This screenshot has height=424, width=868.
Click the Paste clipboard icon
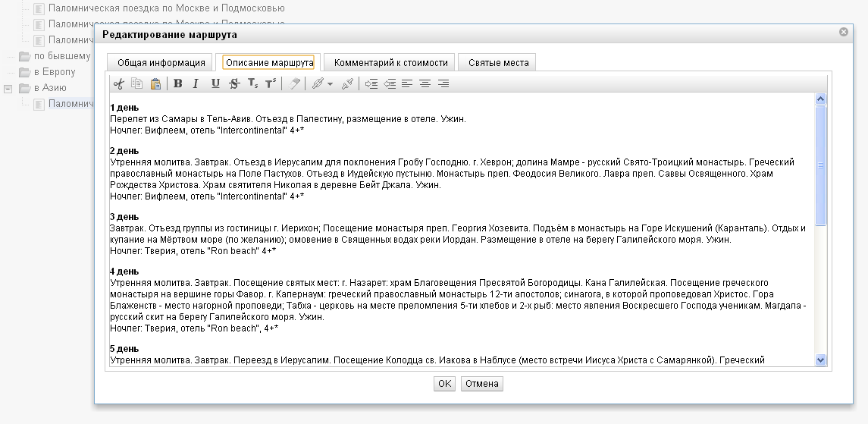point(155,83)
